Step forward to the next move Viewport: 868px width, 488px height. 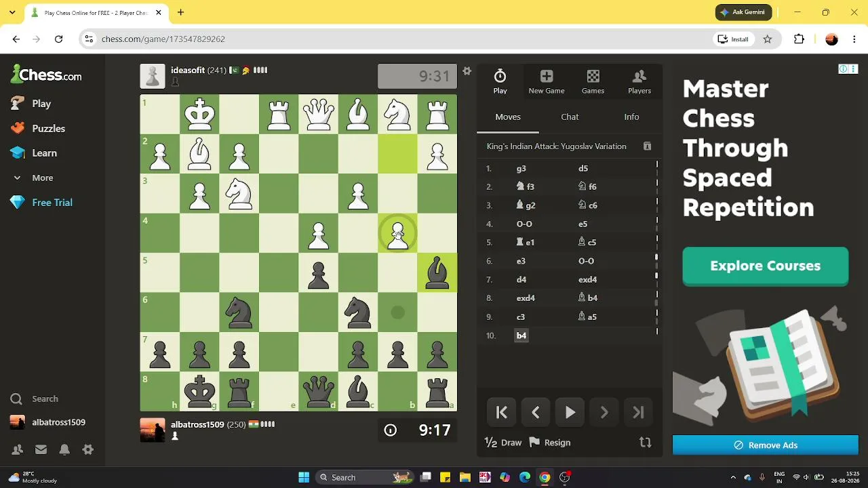click(604, 412)
